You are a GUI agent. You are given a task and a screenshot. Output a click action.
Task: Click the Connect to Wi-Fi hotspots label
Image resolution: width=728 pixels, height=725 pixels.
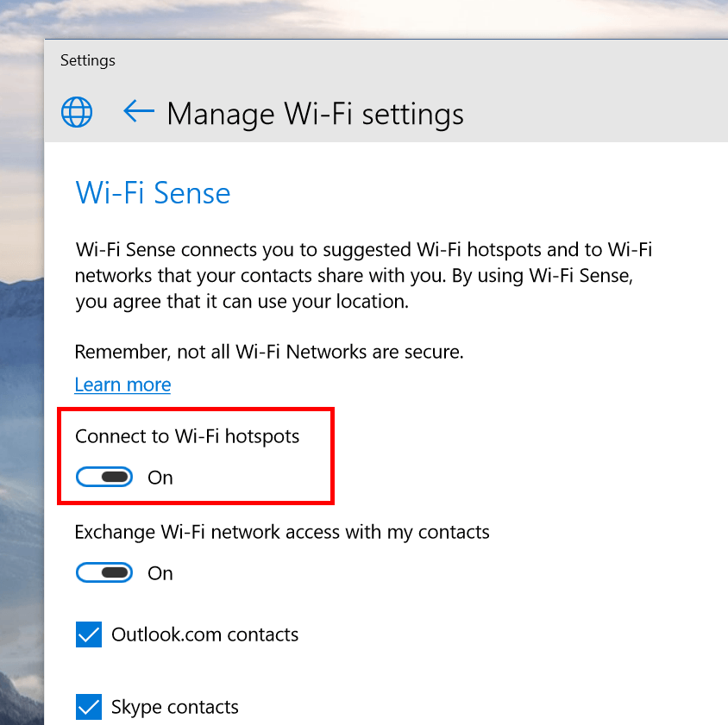pyautogui.click(x=187, y=437)
